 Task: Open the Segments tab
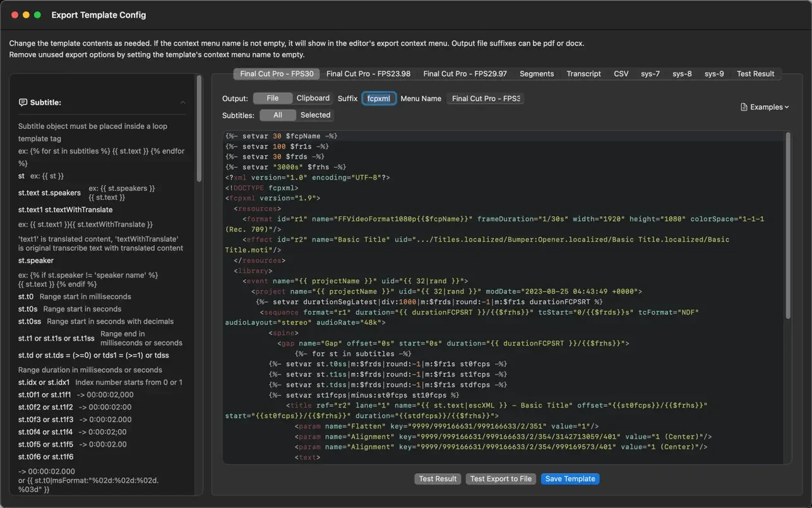pyautogui.click(x=537, y=74)
